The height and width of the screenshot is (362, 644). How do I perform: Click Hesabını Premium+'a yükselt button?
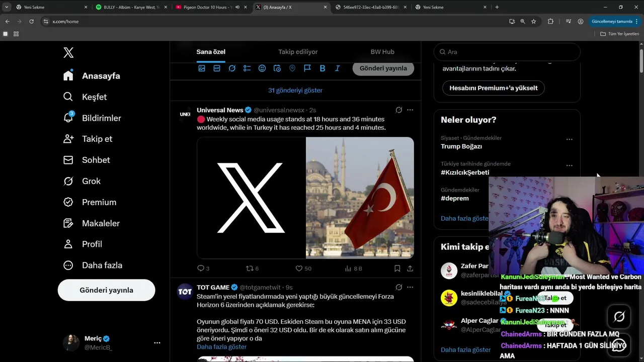[x=494, y=88]
